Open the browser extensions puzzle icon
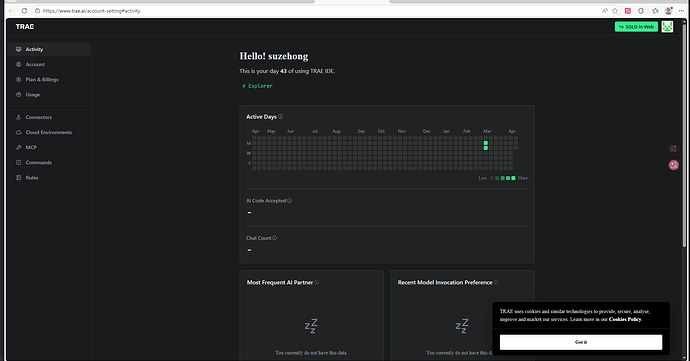The height and width of the screenshot is (361, 690). [641, 11]
